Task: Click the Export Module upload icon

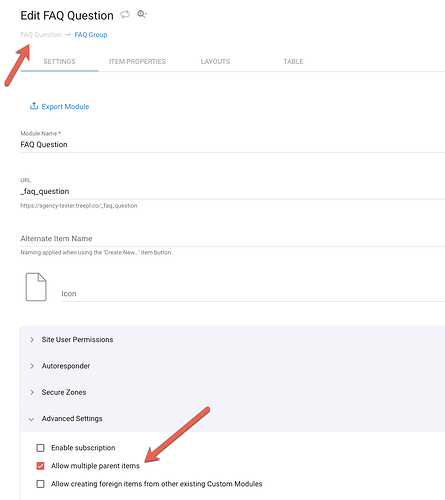Action: [34, 106]
